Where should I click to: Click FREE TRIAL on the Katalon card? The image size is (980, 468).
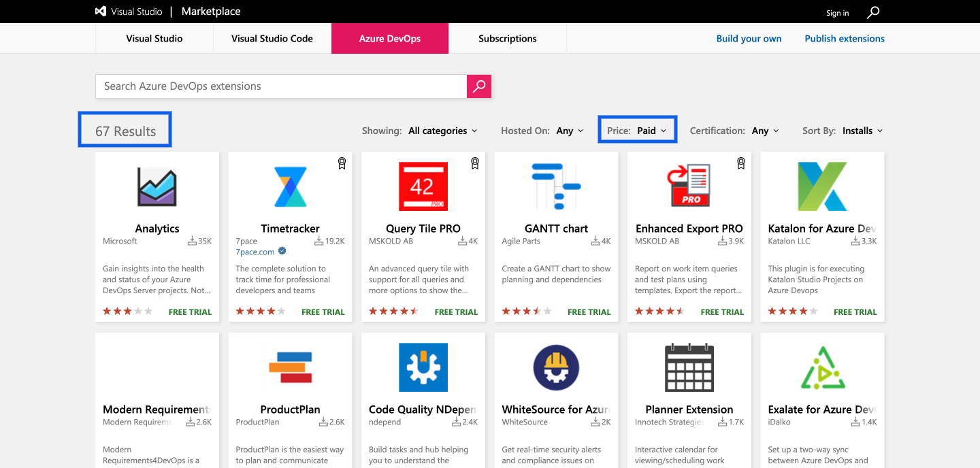pyautogui.click(x=855, y=312)
